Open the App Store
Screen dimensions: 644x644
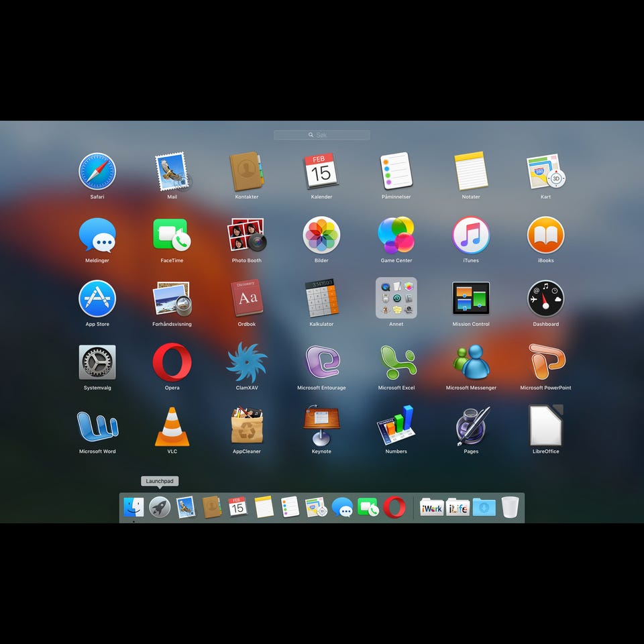[97, 299]
